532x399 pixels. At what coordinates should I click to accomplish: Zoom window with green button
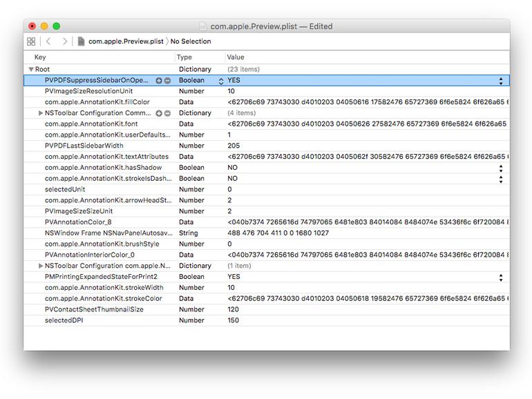(x=57, y=26)
